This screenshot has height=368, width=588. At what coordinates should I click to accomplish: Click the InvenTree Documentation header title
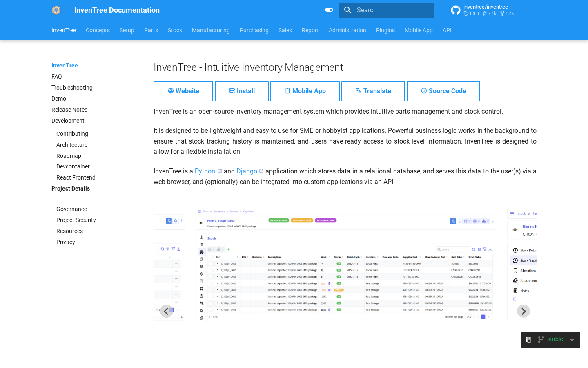(x=117, y=10)
